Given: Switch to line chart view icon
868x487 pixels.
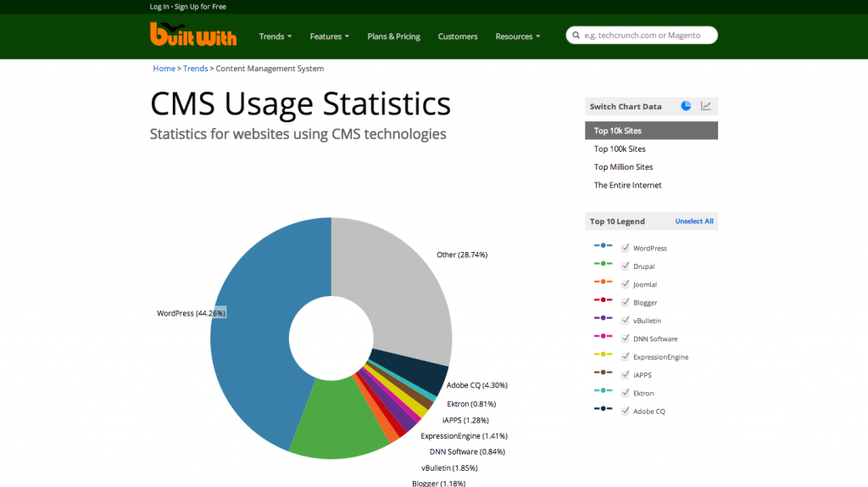Looking at the screenshot, I should coord(706,106).
